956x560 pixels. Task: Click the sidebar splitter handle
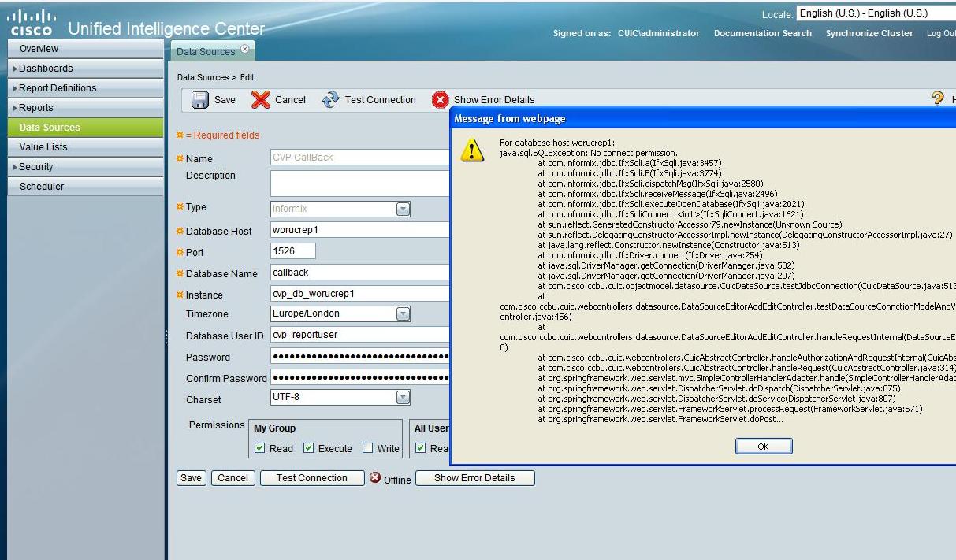[166, 336]
